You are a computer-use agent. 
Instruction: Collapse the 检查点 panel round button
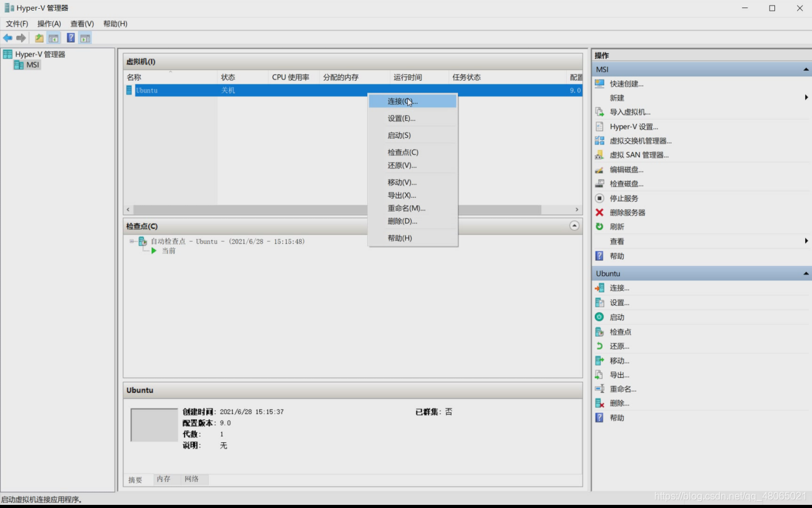coord(574,226)
